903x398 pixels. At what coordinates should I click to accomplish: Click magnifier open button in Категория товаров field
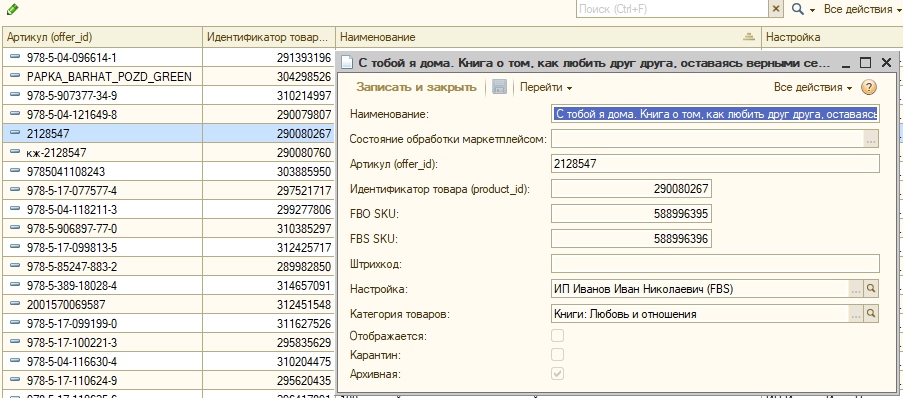[x=872, y=314]
